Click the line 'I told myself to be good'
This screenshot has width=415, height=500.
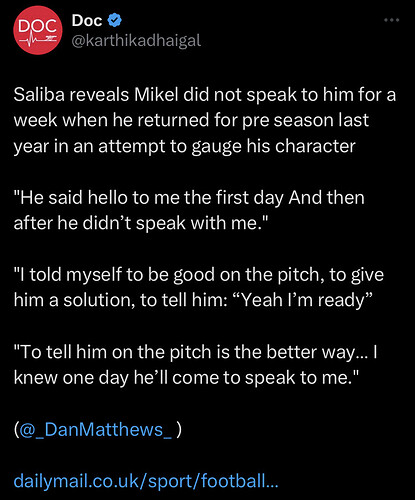199,275
